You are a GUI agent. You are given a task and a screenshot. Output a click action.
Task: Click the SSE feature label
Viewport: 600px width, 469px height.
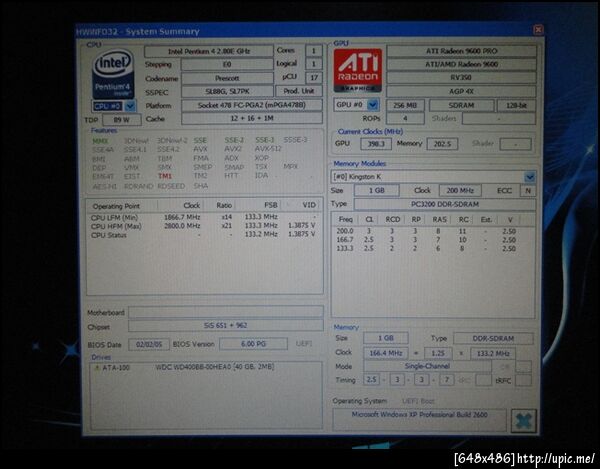tap(200, 140)
